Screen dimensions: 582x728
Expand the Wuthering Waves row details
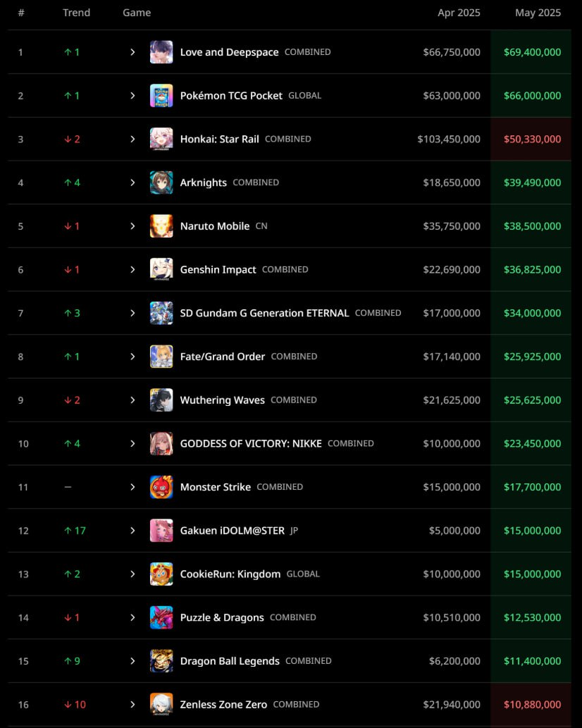pyautogui.click(x=132, y=400)
